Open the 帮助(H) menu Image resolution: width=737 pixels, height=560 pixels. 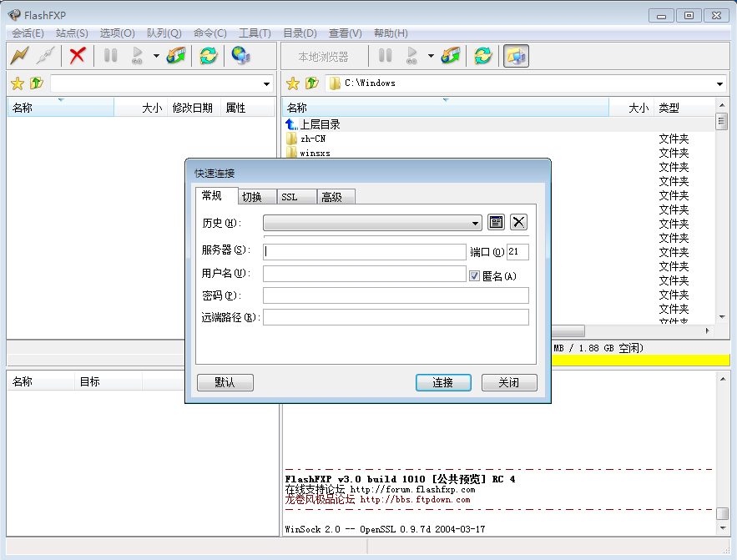(x=391, y=33)
